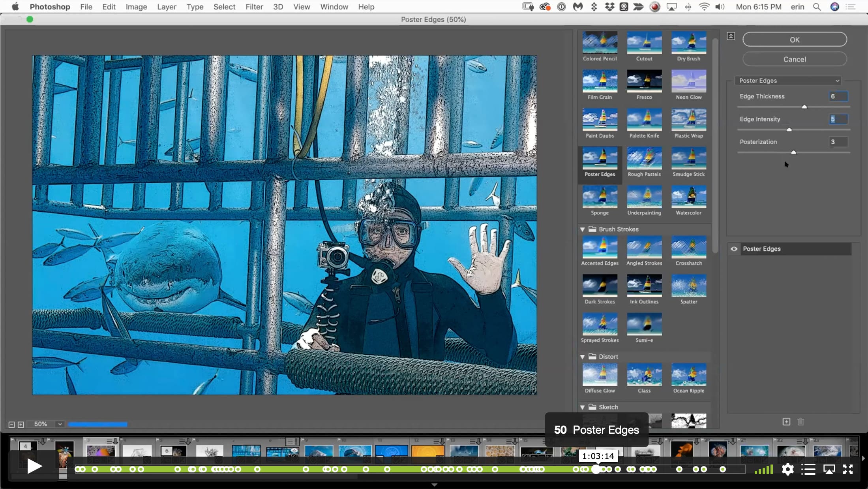Screen dimensions: 868x489
Task: Open Wi-Fi status in menu bar
Action: click(x=704, y=7)
